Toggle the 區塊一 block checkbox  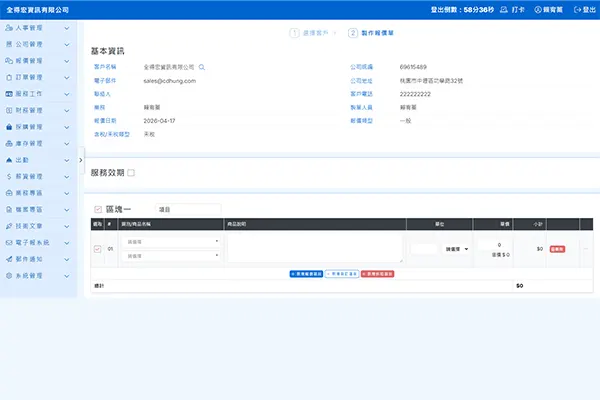pos(98,209)
